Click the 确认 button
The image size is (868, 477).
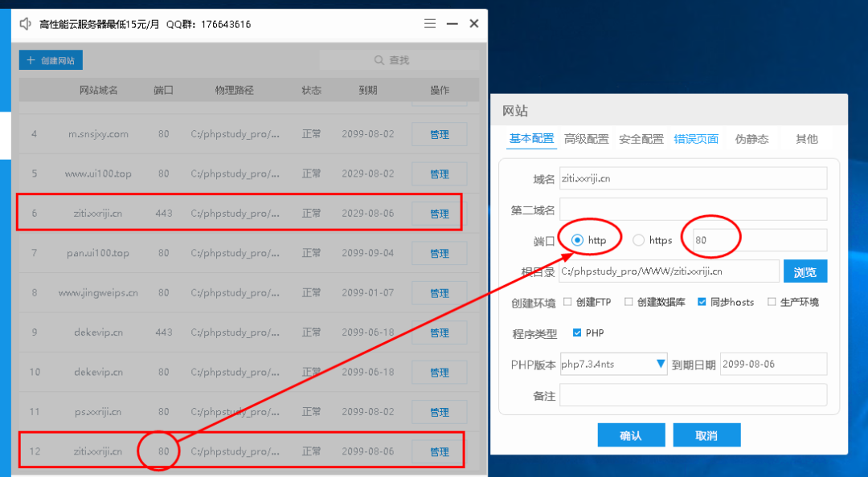point(631,434)
